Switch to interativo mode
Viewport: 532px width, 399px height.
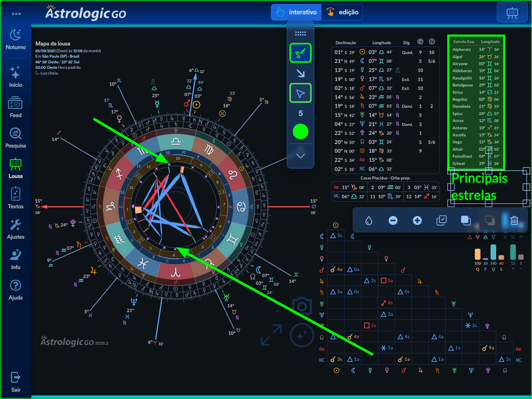pos(296,12)
